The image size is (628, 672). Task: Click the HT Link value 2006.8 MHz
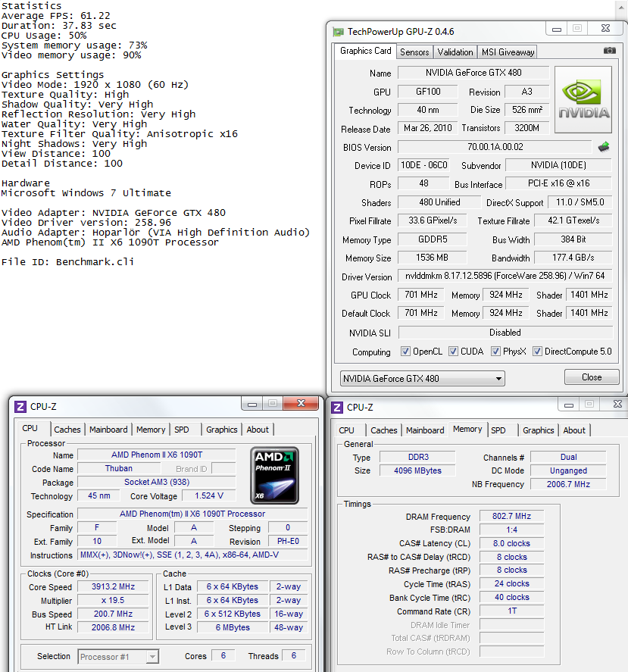pyautogui.click(x=113, y=627)
